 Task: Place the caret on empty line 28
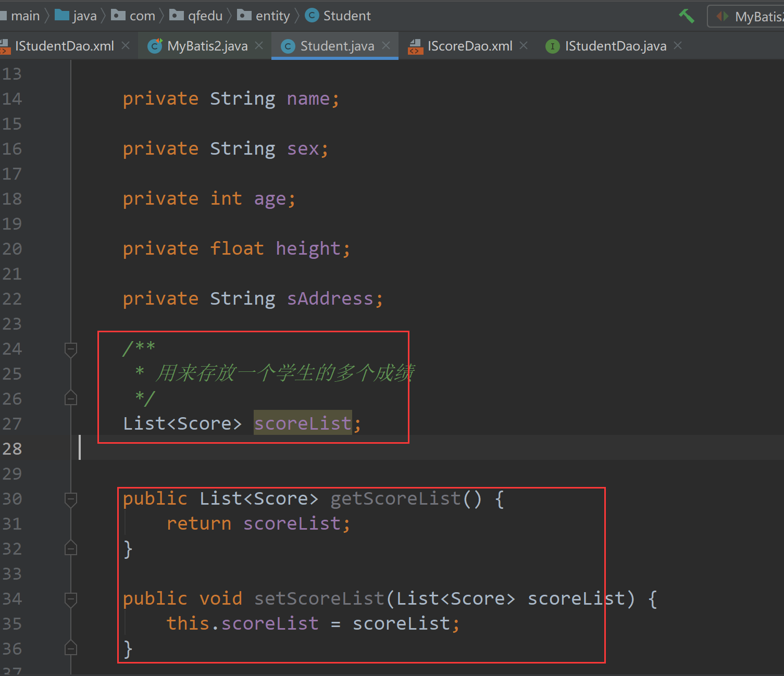(x=156, y=448)
